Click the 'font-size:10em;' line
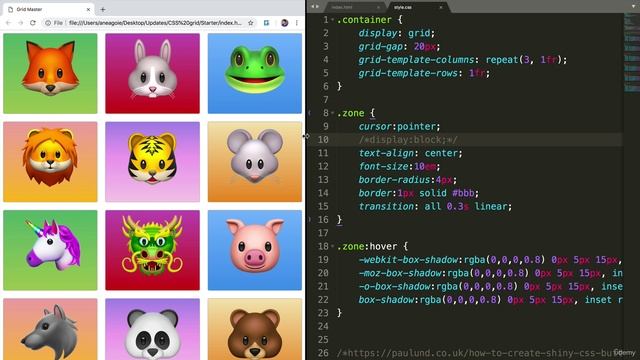 pos(399,166)
